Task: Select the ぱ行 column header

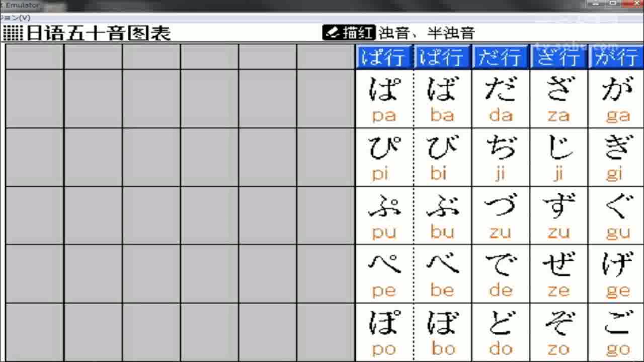Action: (384, 57)
